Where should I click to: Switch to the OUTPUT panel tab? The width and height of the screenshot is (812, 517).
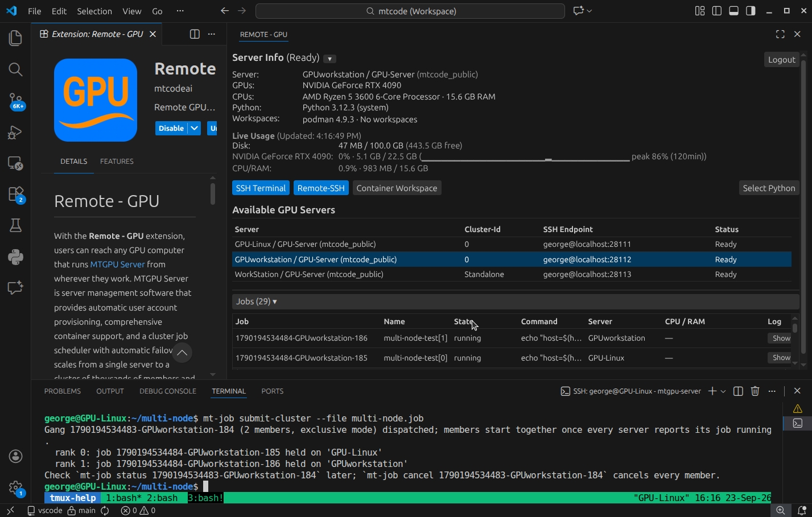pyautogui.click(x=110, y=391)
